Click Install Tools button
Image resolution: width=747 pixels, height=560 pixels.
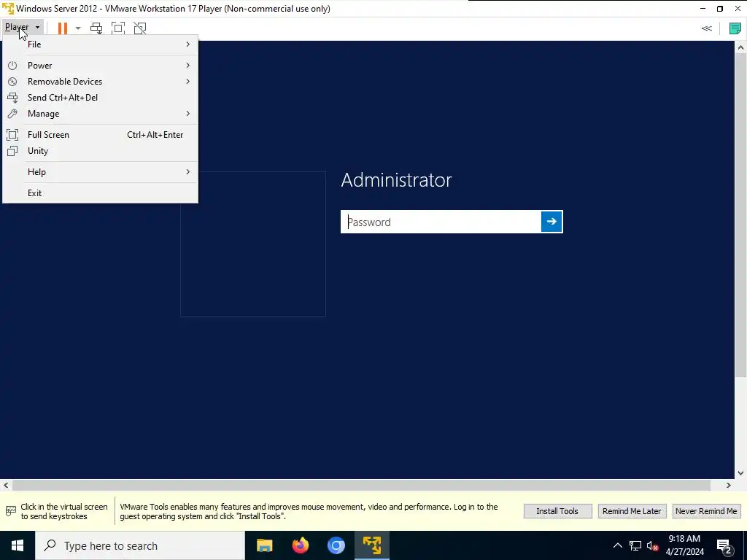(x=557, y=511)
